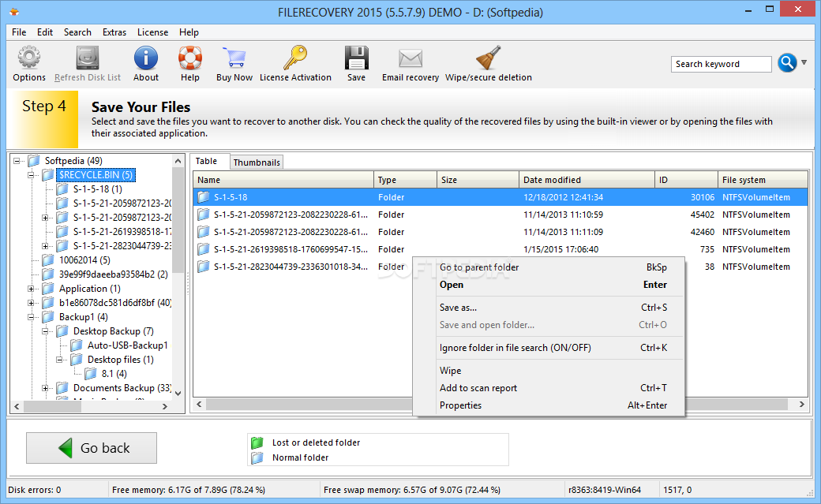Viewport: 821px width, 504px height.
Task: Collapse the $RECYCLE.BIN (5) tree node
Action: [x=31, y=175]
